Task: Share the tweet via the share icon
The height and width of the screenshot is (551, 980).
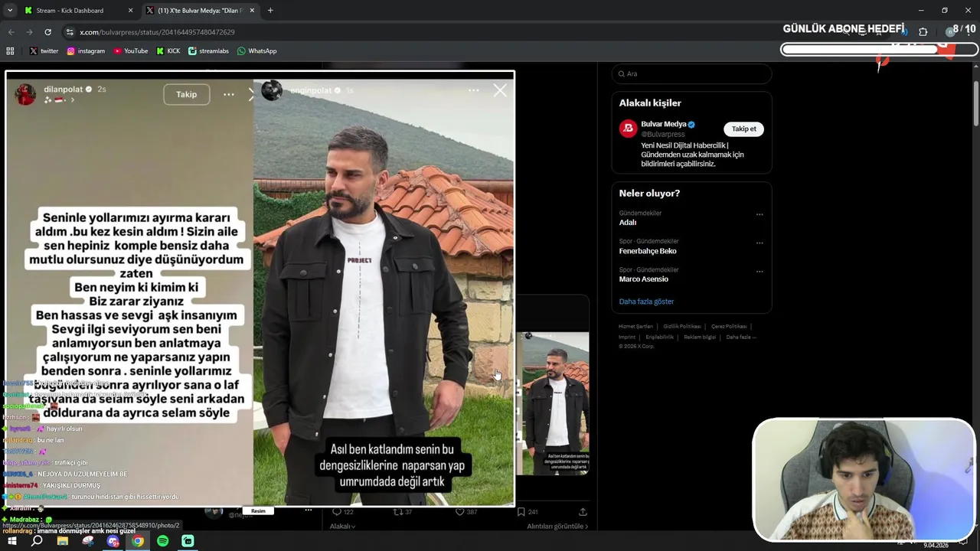Action: point(583,512)
